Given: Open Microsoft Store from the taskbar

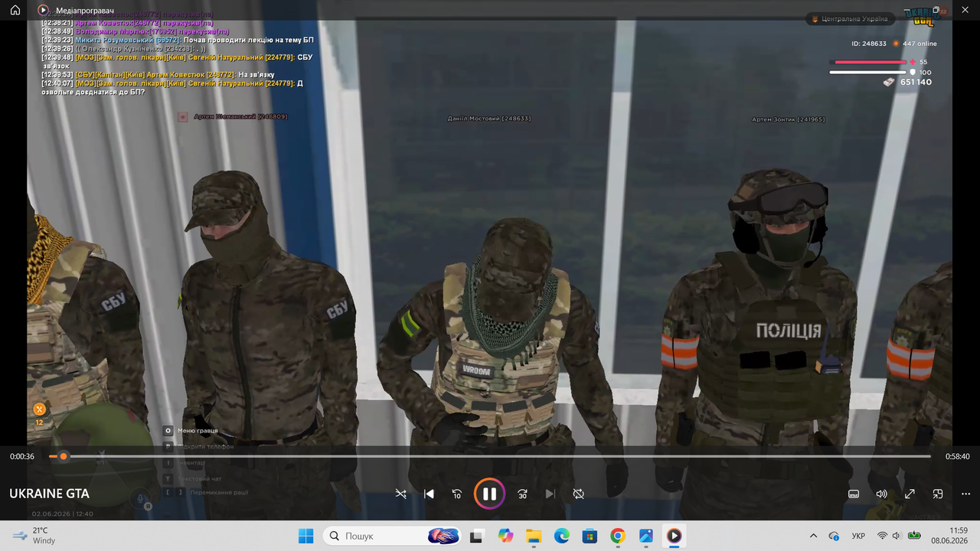Looking at the screenshot, I should point(590,536).
